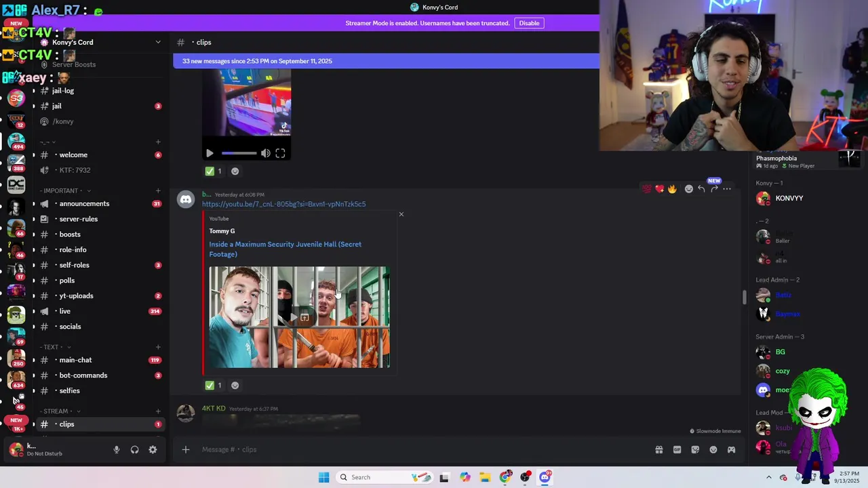This screenshot has height=488, width=868.
Task: Add a reaction under the TikTok video clip
Action: [x=235, y=171]
